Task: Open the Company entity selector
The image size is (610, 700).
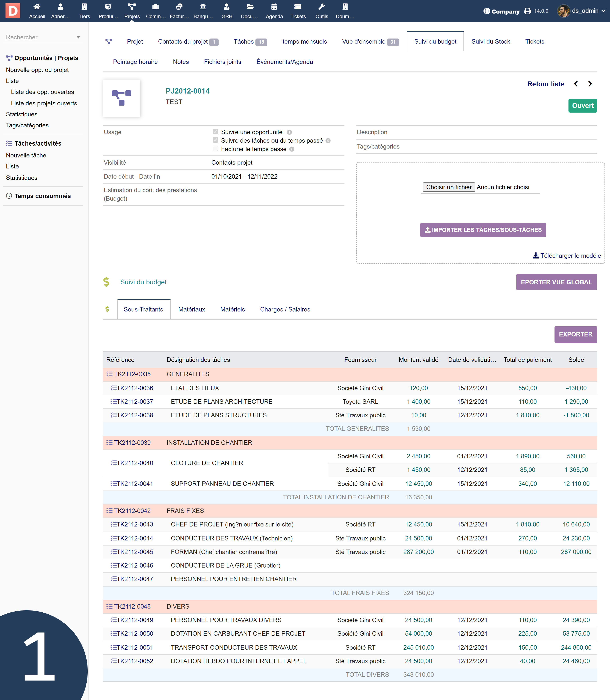Action: [x=501, y=11]
